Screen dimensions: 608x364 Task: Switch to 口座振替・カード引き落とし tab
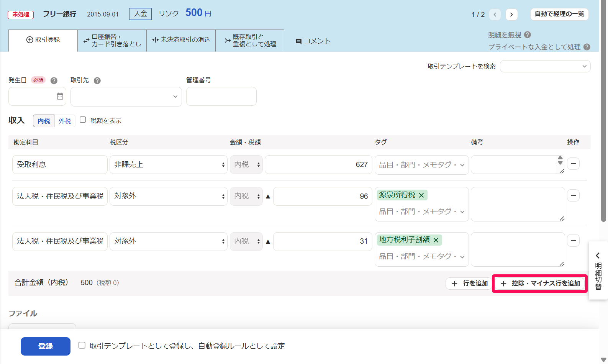pos(112,40)
